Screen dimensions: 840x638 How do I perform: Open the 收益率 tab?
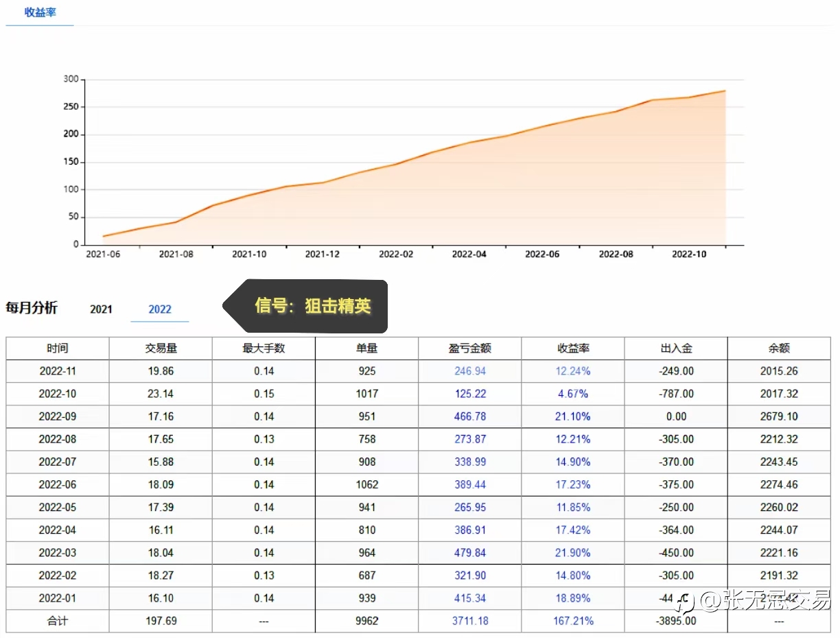click(40, 12)
